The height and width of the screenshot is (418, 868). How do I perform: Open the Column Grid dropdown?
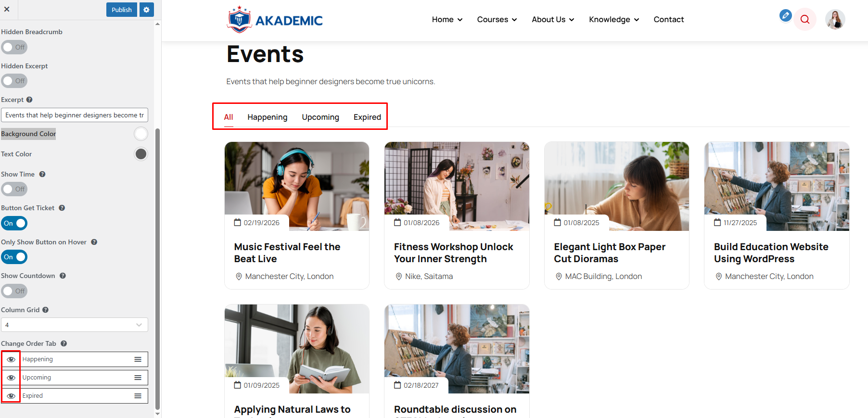point(75,325)
